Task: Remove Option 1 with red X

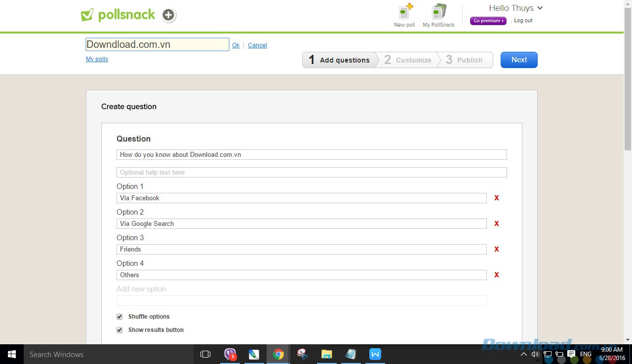Action: coord(497,198)
